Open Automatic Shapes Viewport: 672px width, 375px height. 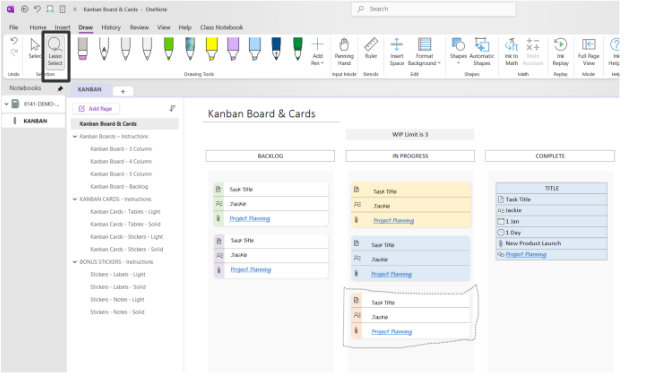click(x=482, y=52)
